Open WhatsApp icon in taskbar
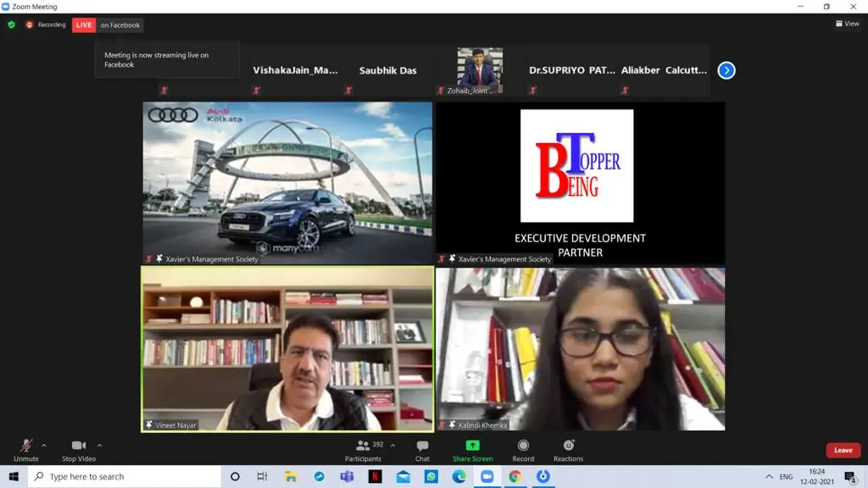Screen dimensions: 868x488 [x=431, y=476]
